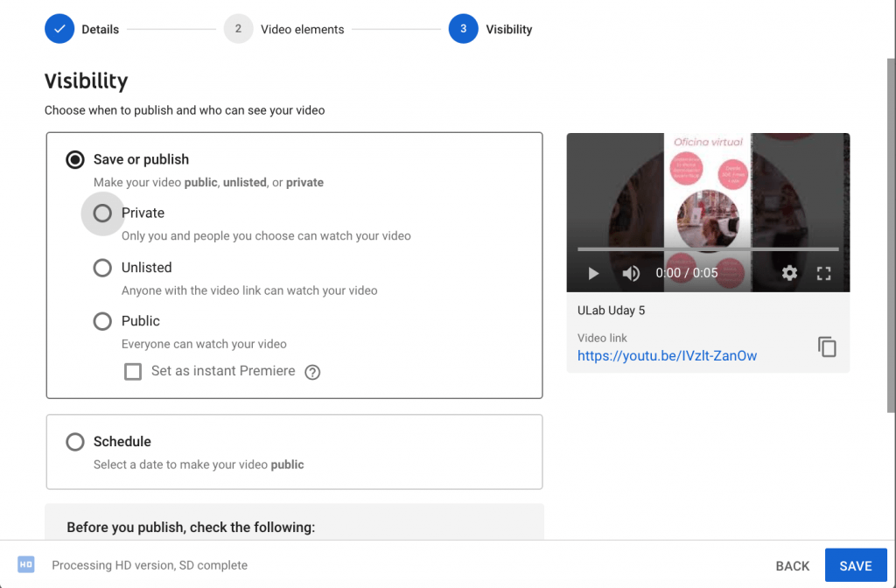Screen dimensions: 896x588
Task: Click the BACK button
Action: (x=792, y=566)
